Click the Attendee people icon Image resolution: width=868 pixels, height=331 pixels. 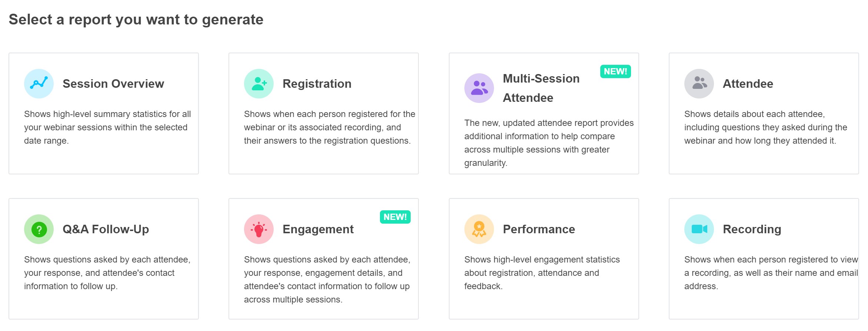[x=698, y=83]
